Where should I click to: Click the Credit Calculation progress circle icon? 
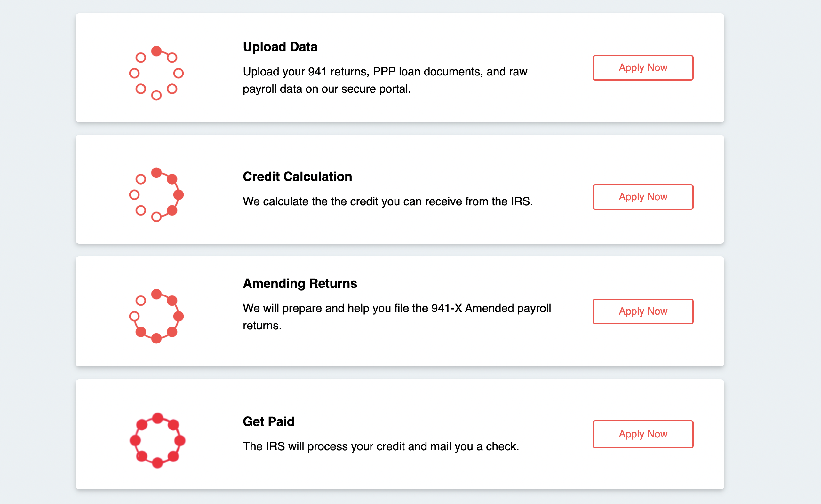tap(156, 195)
